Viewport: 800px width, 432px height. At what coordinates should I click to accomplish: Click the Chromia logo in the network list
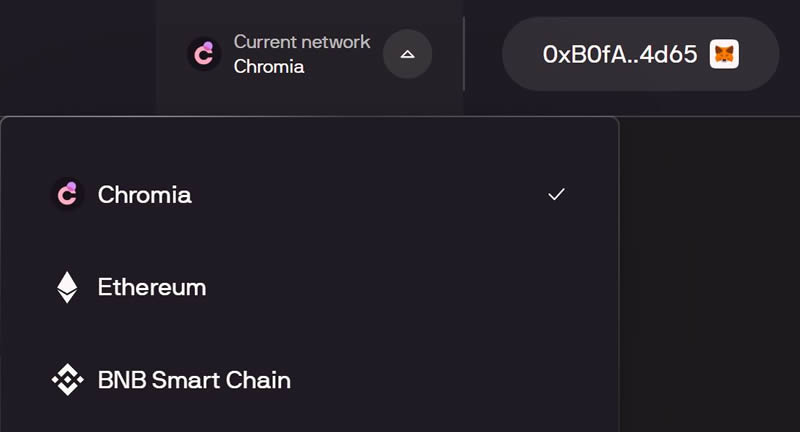click(x=67, y=194)
